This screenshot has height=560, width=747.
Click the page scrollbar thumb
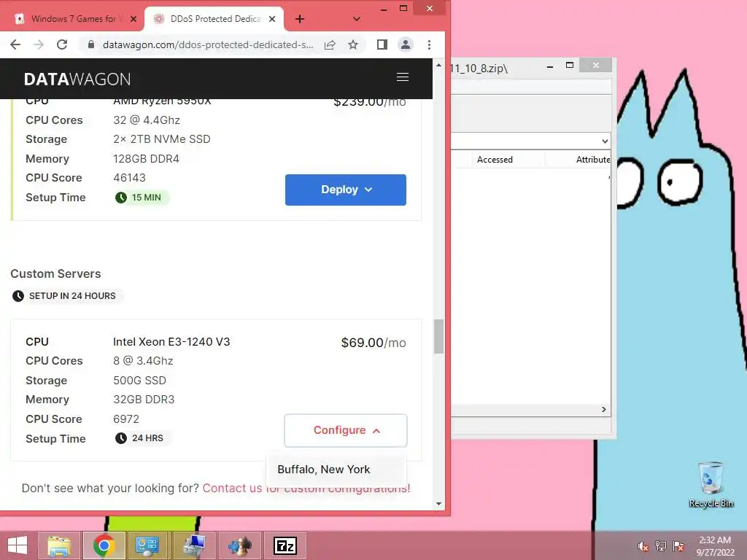[438, 337]
